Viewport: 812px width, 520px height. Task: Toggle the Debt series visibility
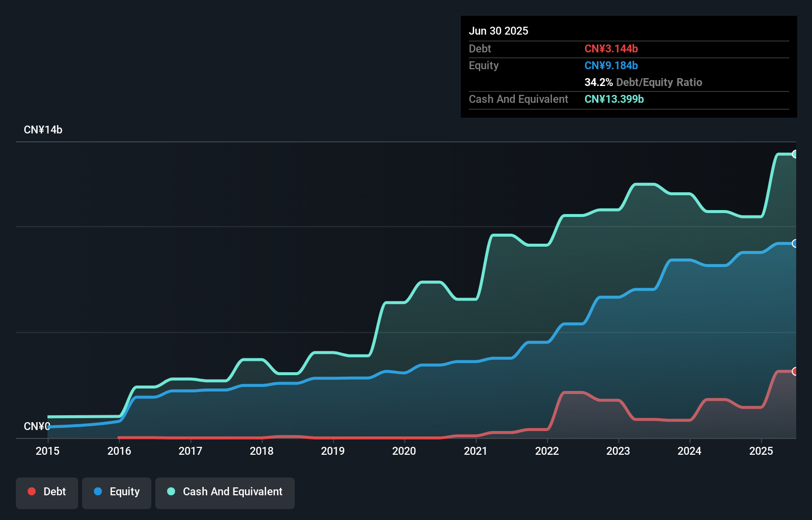(x=46, y=492)
